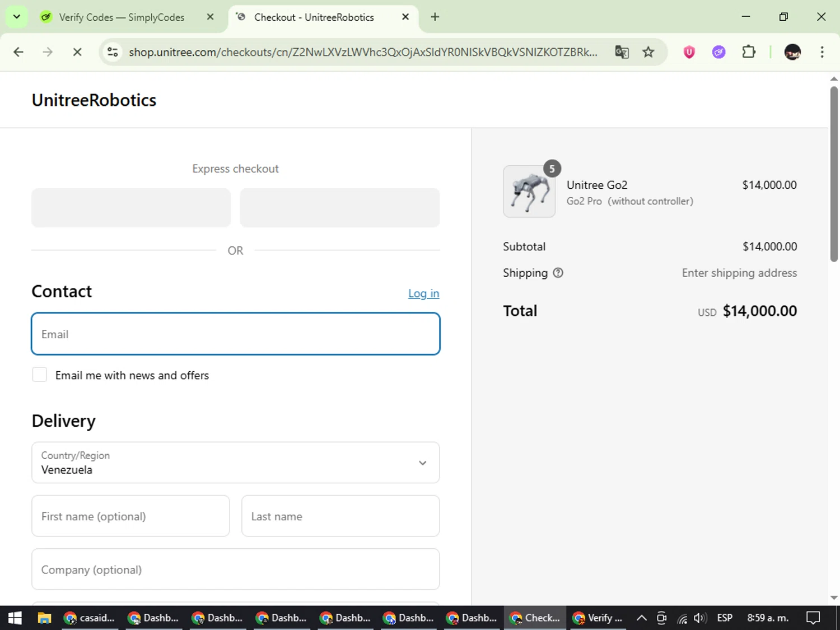
Task: Click the Last name field
Action: click(340, 516)
